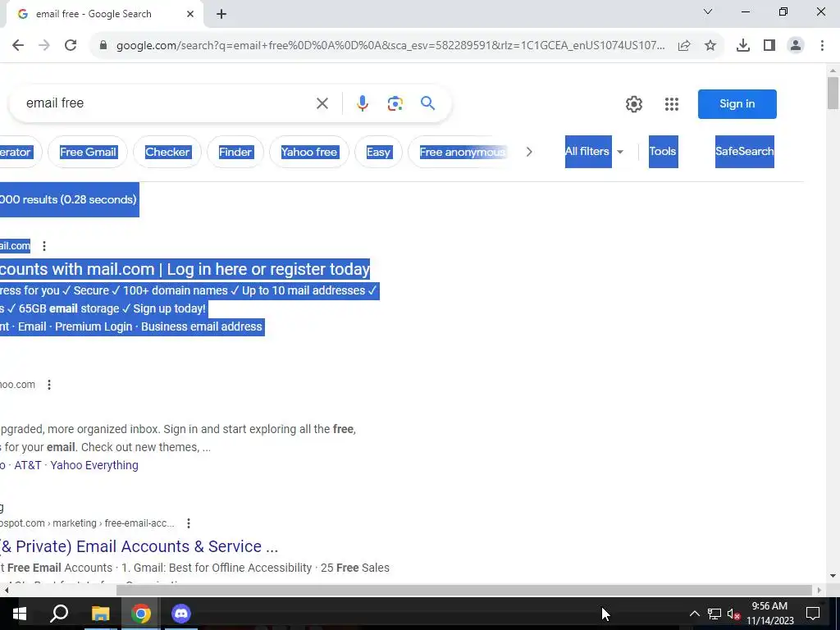
Task: Select the 'Yahoo free' filter chip
Action: (309, 152)
